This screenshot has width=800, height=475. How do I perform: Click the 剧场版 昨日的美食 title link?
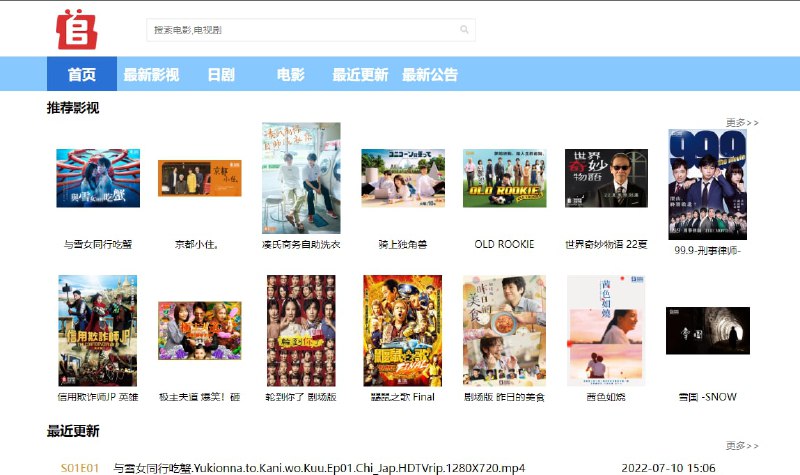[x=504, y=397]
